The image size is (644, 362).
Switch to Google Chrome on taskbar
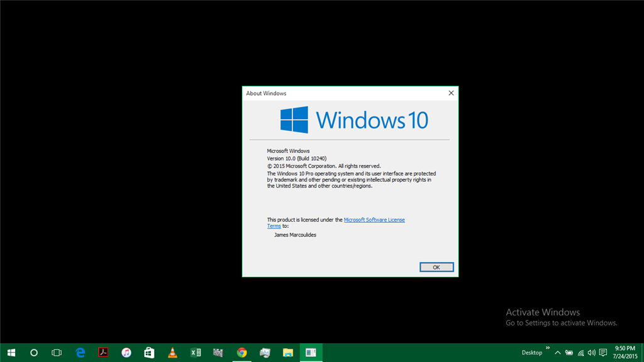[x=242, y=353]
